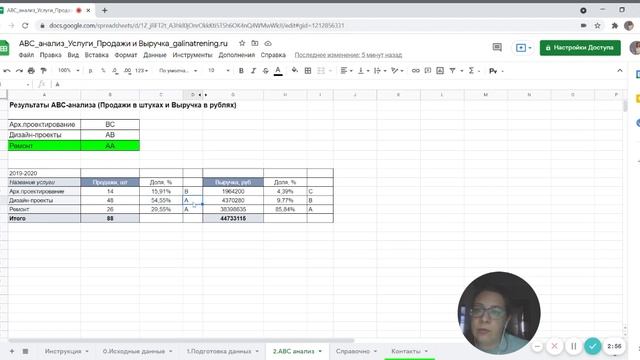Open functions sigma menu
Viewport: 640px width, 360px height.
[473, 71]
